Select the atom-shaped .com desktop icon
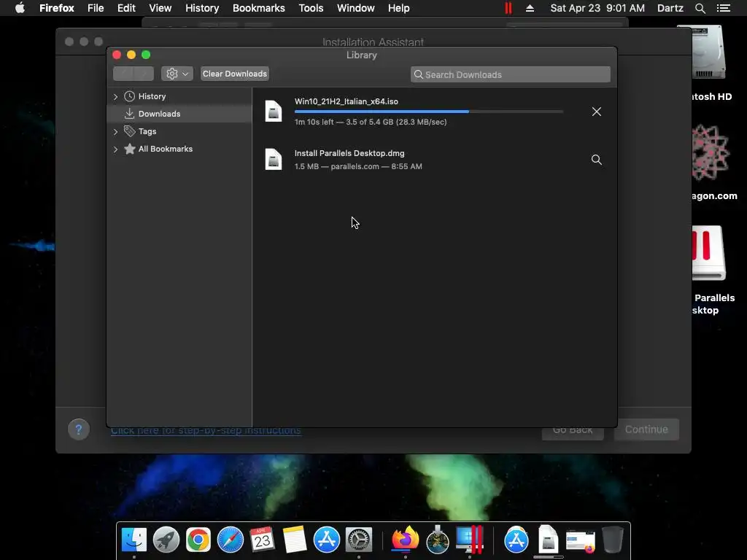747x560 pixels. (x=711, y=152)
